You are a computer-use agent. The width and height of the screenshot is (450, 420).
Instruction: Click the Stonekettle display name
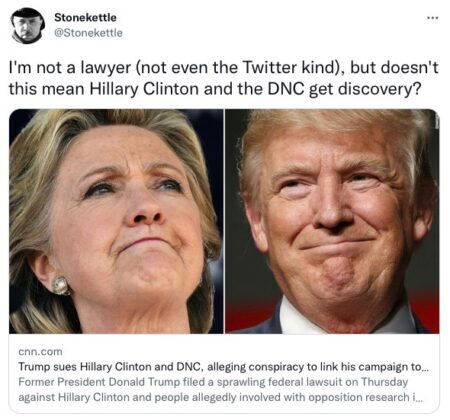click(x=85, y=17)
